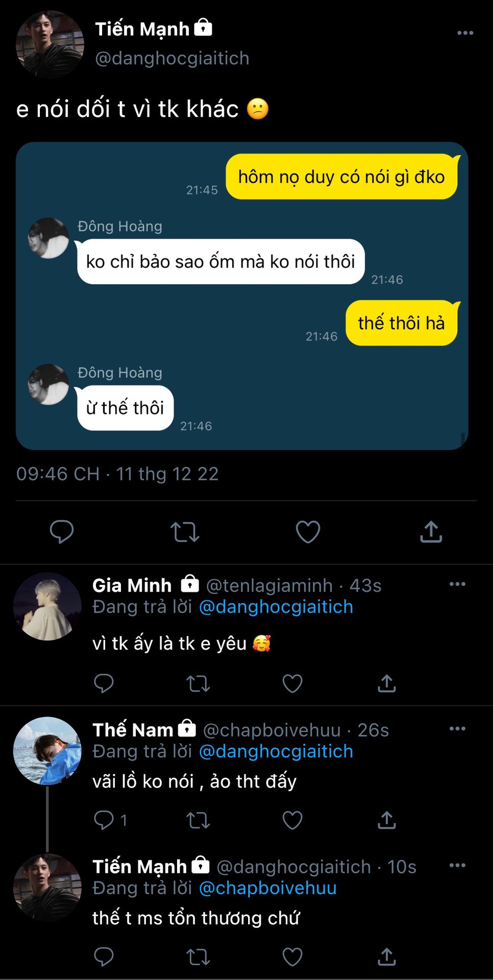
Task: Retweet Gia Minh's reply
Action: coord(198,683)
